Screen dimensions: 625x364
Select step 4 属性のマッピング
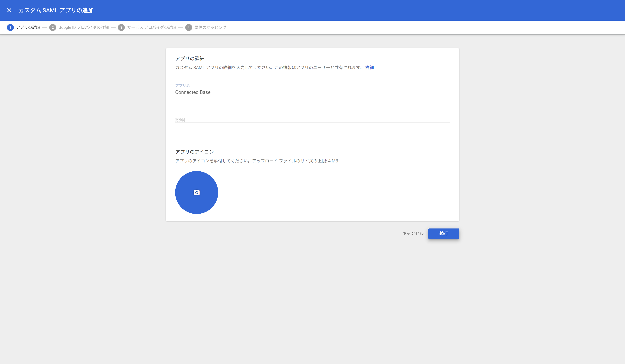click(206, 27)
